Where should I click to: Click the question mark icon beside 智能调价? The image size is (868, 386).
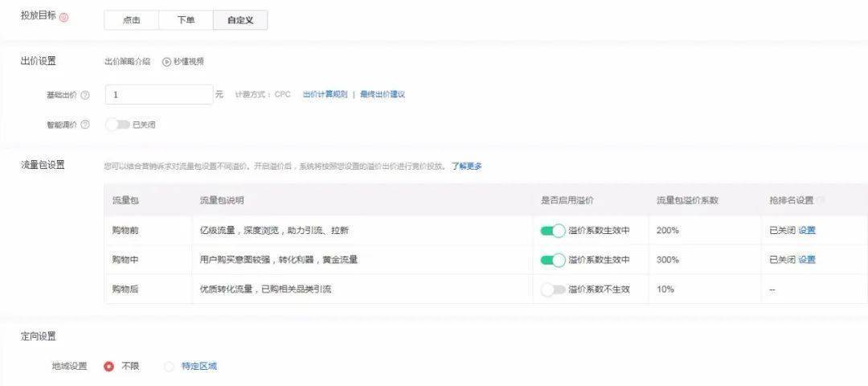(85, 125)
